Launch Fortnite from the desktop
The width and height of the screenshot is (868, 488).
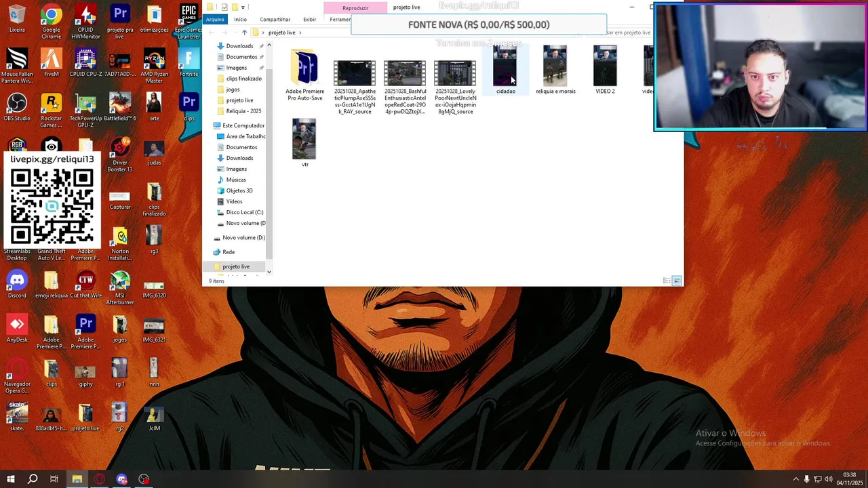pyautogui.click(x=189, y=63)
